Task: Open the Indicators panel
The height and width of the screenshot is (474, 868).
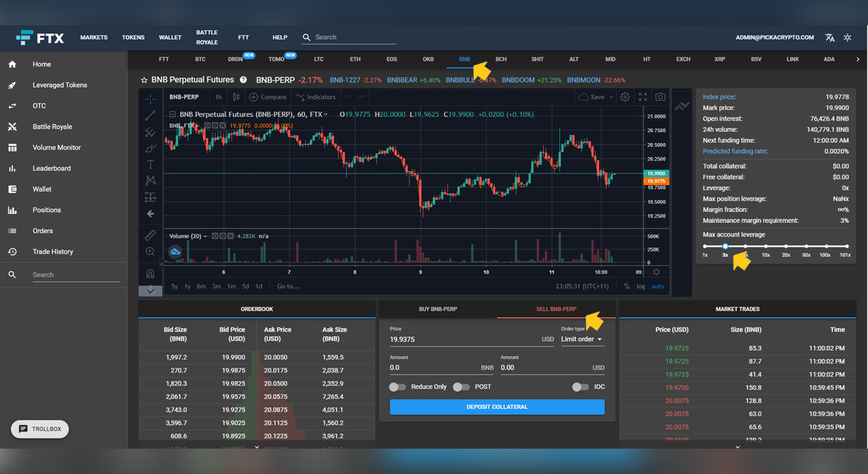Action: (x=315, y=97)
